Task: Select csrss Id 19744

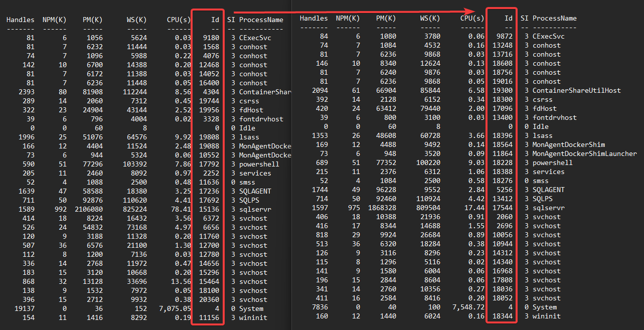Action: point(209,101)
